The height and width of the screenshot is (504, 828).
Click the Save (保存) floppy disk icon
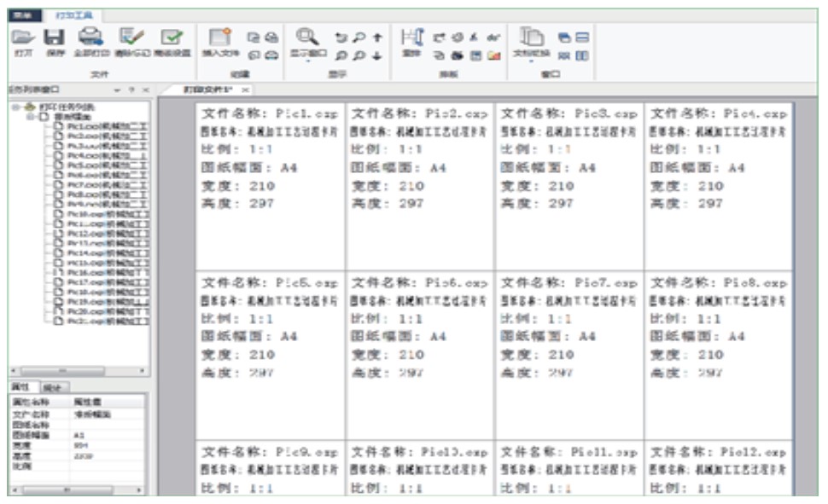54,36
